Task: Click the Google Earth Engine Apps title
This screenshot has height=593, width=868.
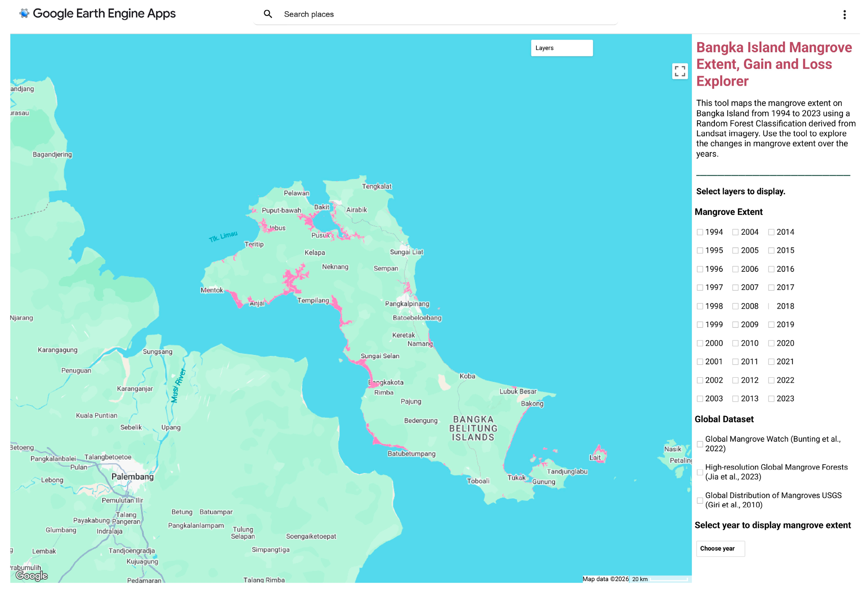Action: pos(104,13)
